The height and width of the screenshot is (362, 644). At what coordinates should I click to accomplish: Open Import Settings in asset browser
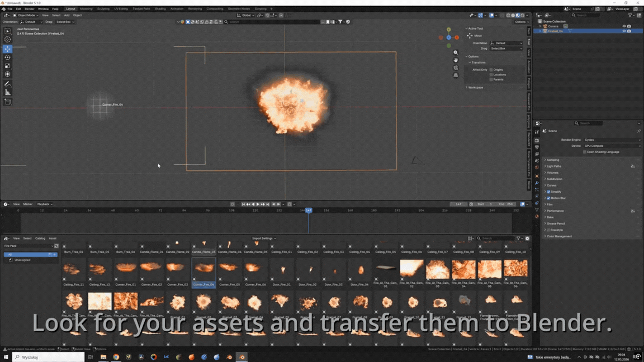tap(263, 239)
